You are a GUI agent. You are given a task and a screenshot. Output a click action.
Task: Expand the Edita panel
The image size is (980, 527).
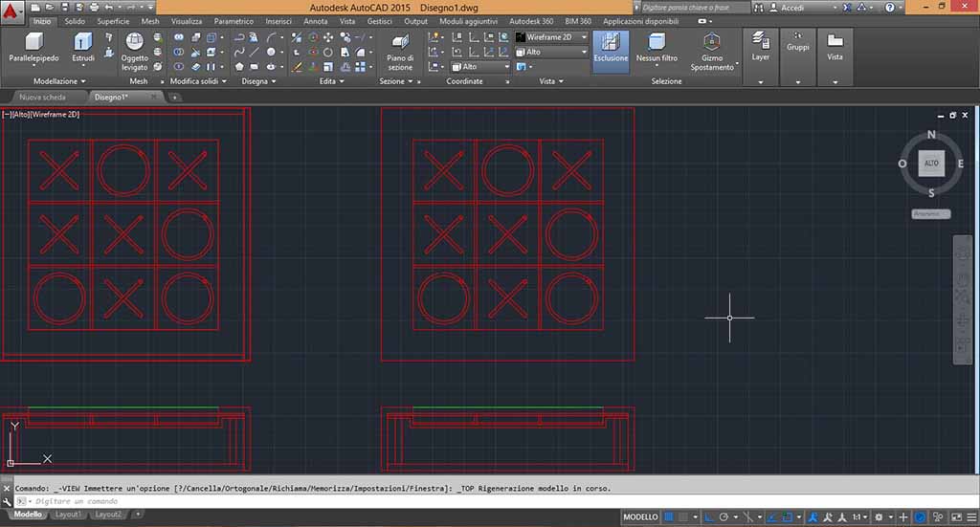coord(332,81)
